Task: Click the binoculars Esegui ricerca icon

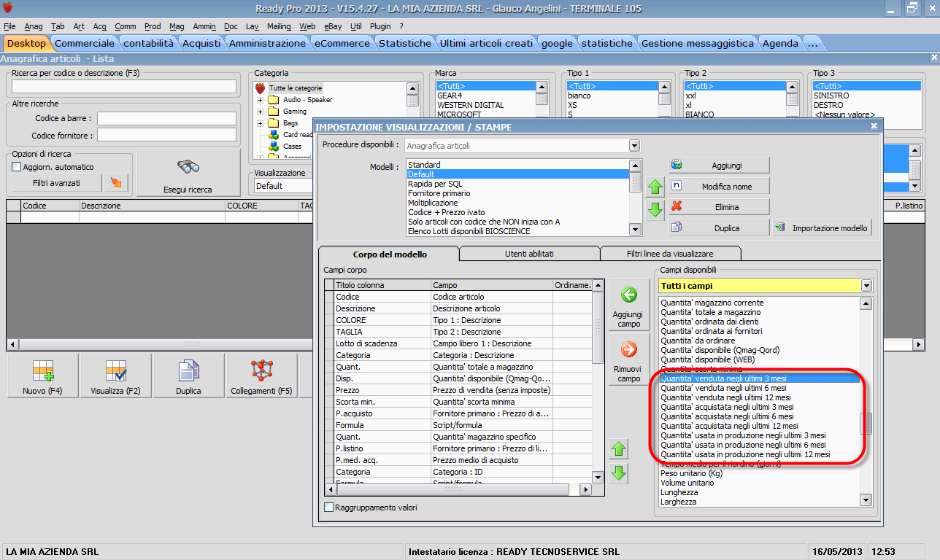Action: [188, 168]
